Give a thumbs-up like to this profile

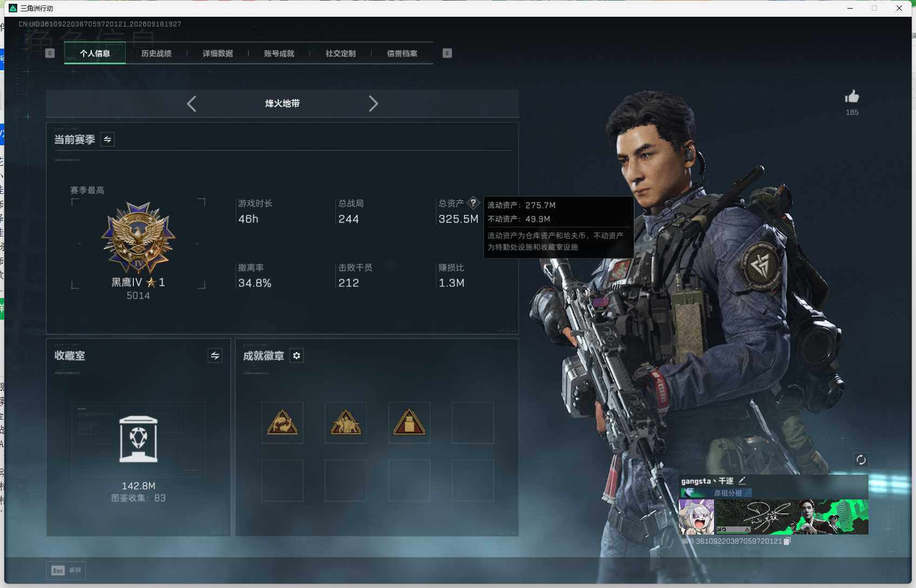852,97
